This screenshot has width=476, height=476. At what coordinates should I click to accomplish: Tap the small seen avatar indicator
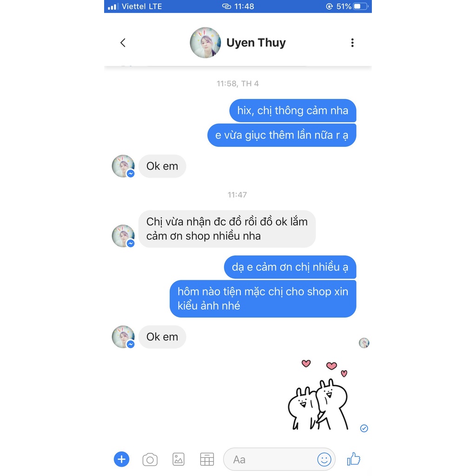coord(364,343)
